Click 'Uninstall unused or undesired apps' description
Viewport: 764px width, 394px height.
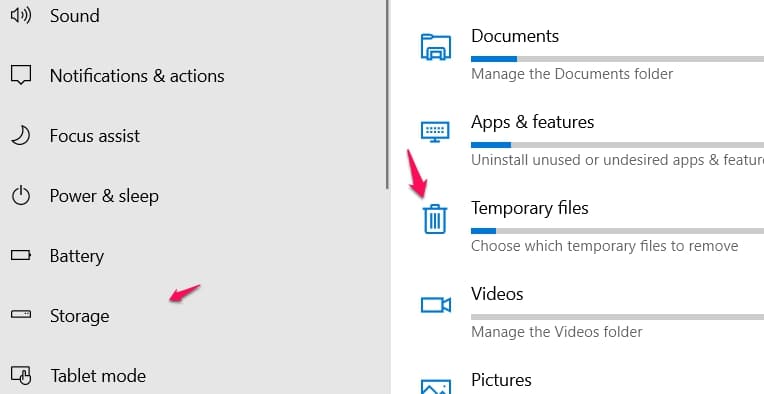pyautogui.click(x=617, y=160)
